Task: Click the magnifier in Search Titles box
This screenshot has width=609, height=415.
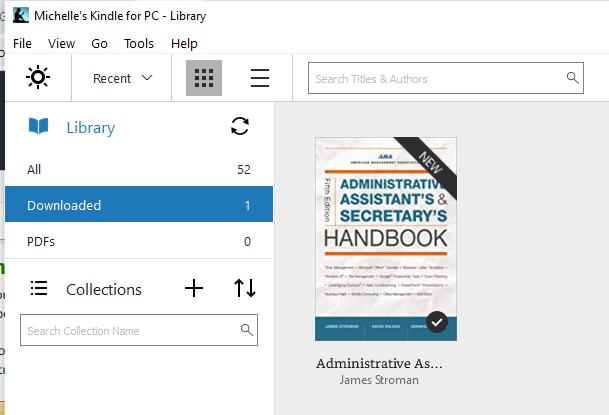Action: point(573,78)
